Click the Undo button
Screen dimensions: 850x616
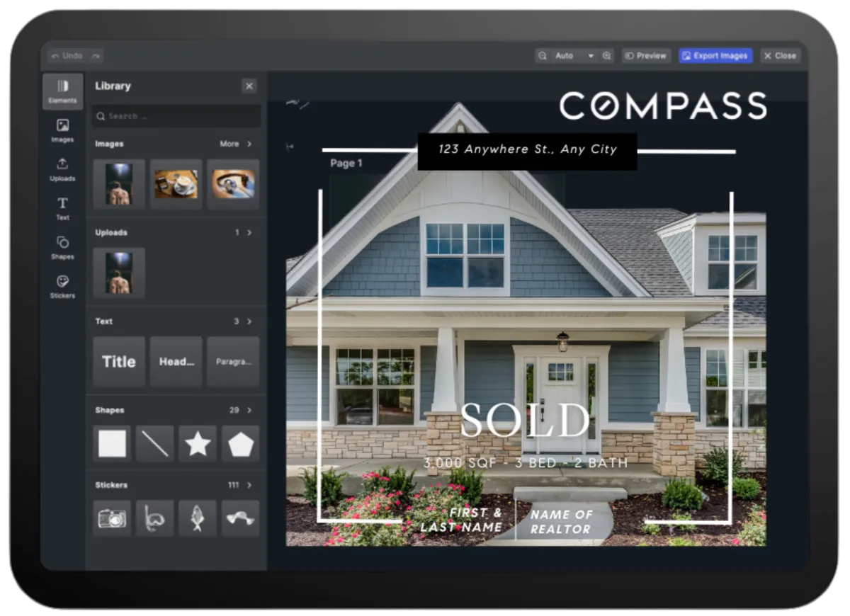[67, 55]
